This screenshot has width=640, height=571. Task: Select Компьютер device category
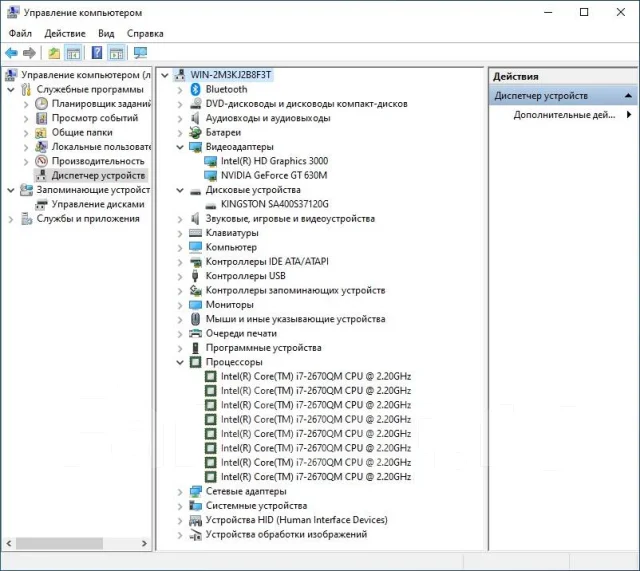(231, 247)
